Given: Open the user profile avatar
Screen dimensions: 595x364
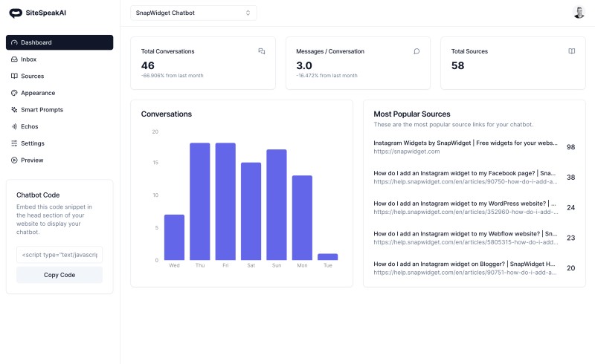Looking at the screenshot, I should tap(579, 12).
